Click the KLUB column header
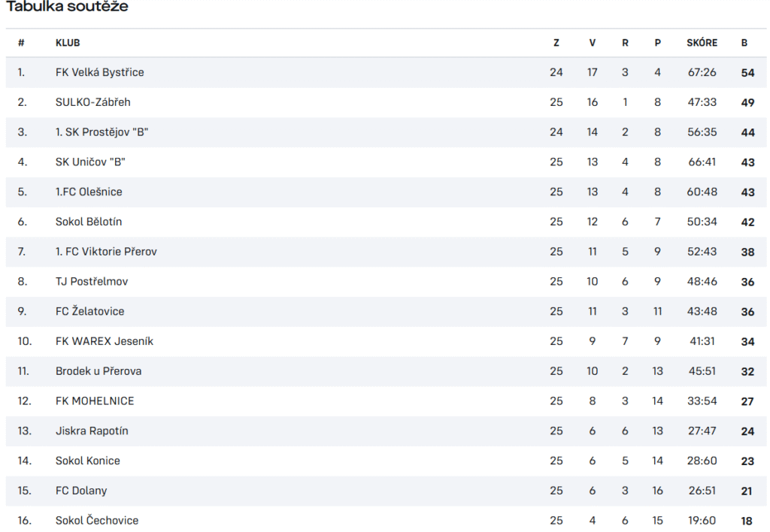The height and width of the screenshot is (532, 770). pos(68,43)
